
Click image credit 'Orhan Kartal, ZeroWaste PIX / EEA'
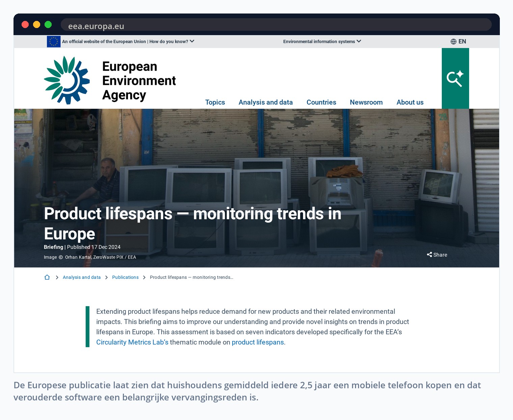(101, 257)
